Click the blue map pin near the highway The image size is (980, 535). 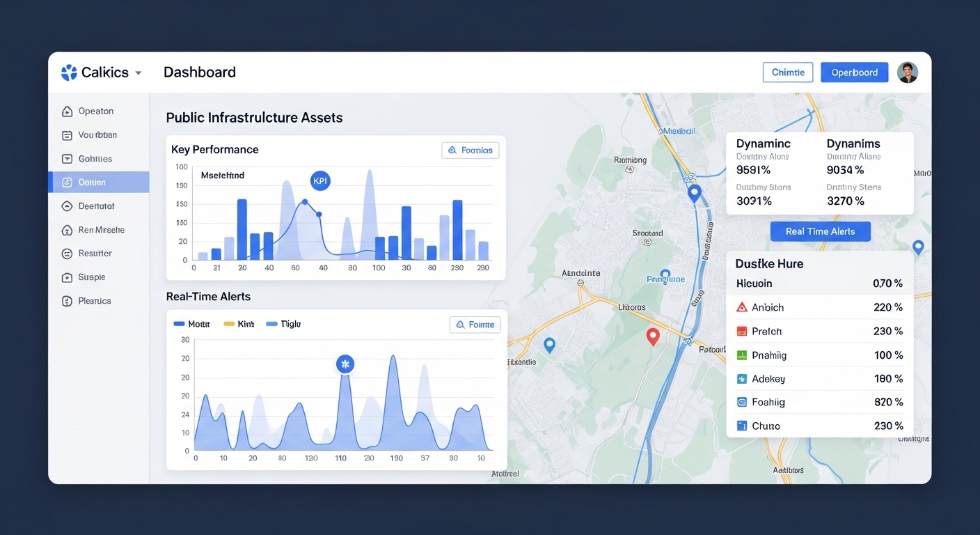point(694,194)
